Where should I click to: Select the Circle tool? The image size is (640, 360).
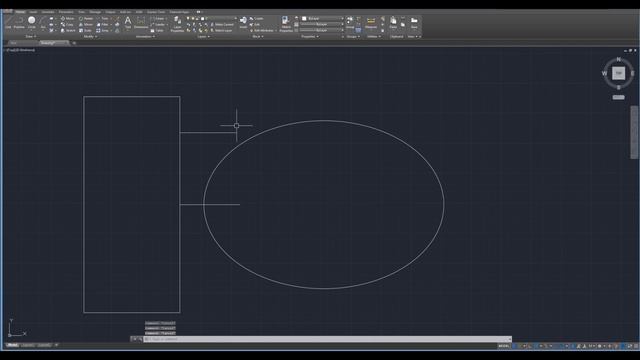pos(31,22)
